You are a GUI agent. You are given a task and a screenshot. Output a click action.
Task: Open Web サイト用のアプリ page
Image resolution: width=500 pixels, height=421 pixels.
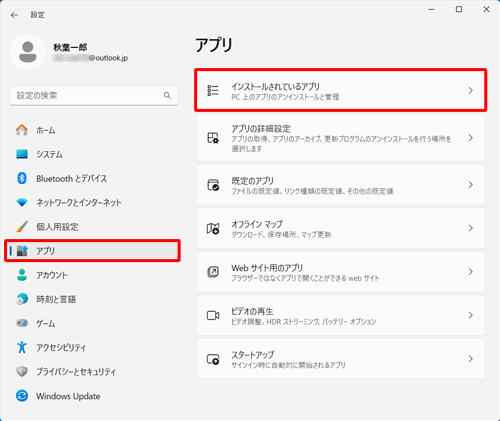point(340,272)
